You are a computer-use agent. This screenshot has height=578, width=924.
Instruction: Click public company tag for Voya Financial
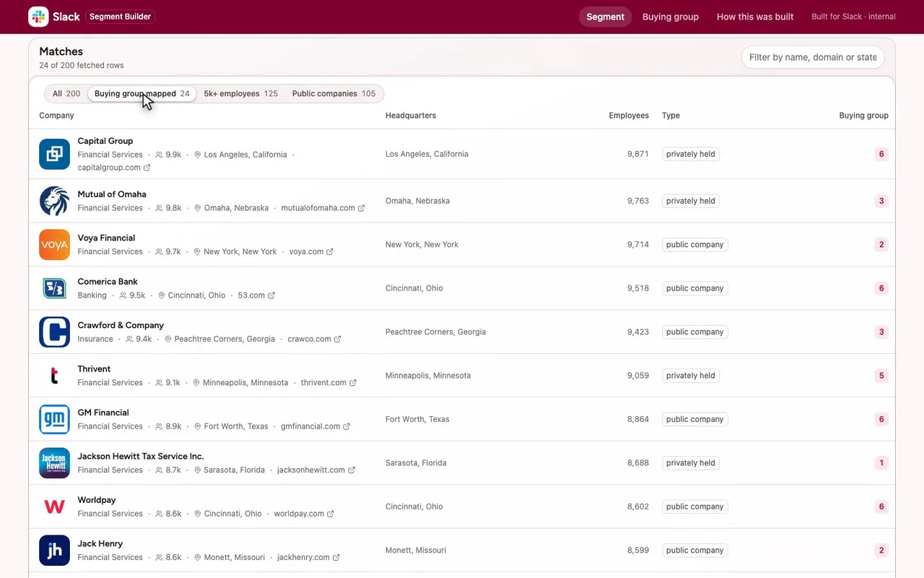click(695, 245)
